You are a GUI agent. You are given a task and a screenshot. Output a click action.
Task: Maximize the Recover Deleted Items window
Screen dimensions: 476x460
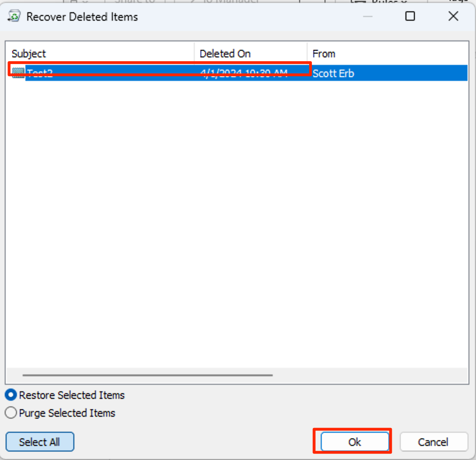pos(410,16)
